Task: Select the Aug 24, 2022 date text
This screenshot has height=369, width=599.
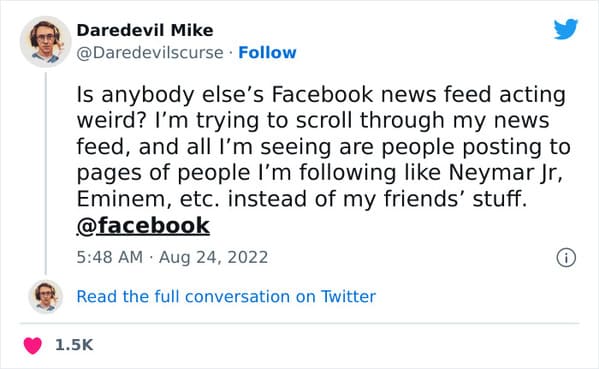Action: 213,257
